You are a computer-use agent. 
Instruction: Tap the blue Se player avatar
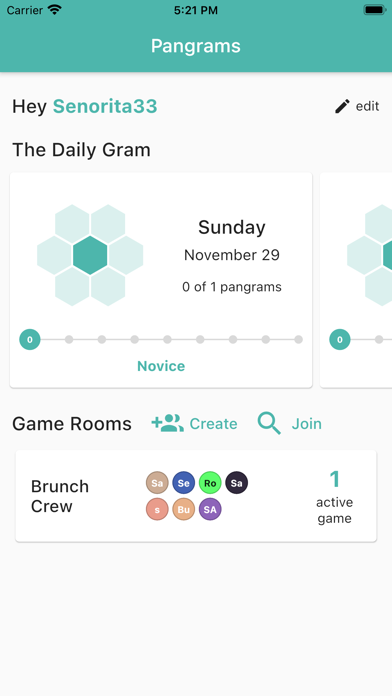point(183,483)
